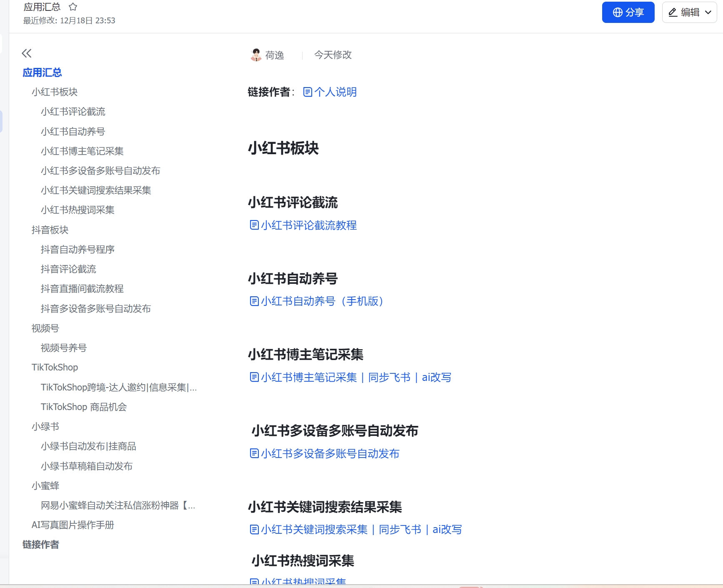Jump to TikTokShop outline section
The height and width of the screenshot is (588, 723).
(55, 367)
